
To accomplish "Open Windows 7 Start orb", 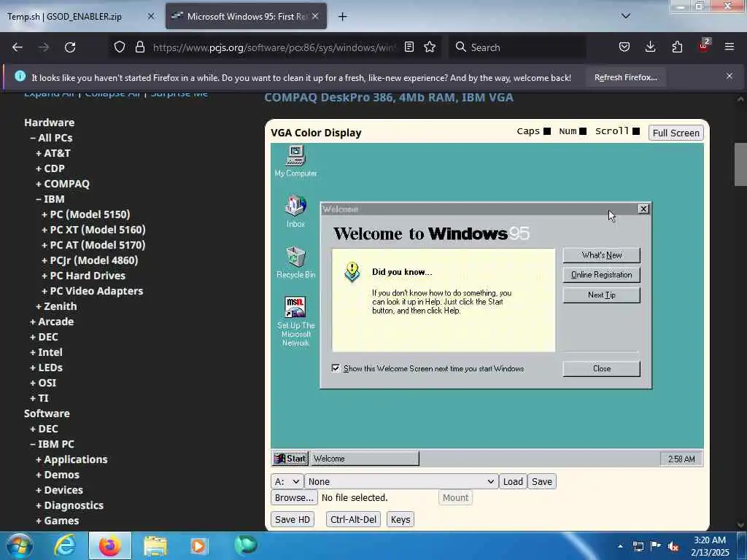I will pos(20,545).
